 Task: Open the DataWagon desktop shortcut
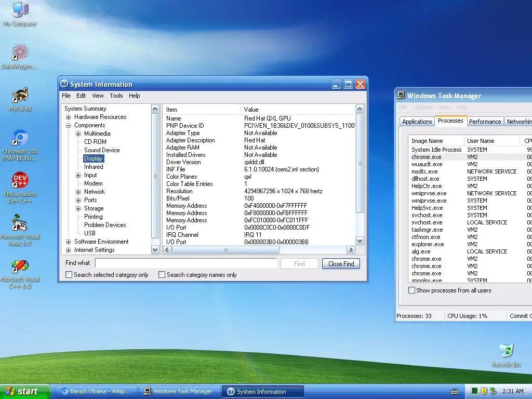(x=20, y=56)
